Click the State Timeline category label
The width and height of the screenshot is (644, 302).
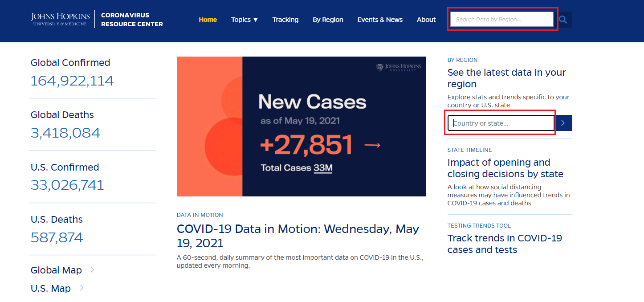[470, 150]
